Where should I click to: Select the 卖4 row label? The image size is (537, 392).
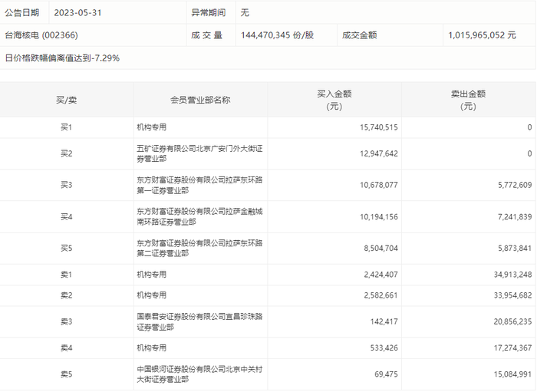(x=67, y=348)
